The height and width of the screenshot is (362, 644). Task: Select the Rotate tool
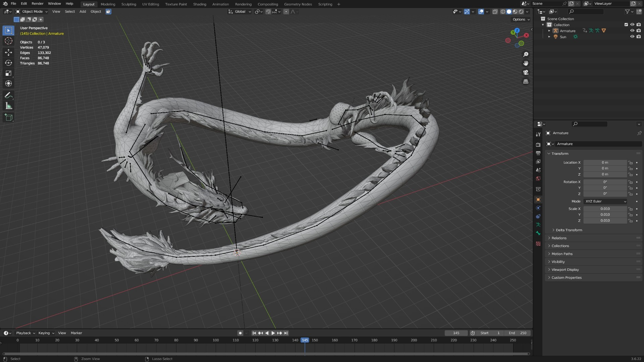point(8,63)
